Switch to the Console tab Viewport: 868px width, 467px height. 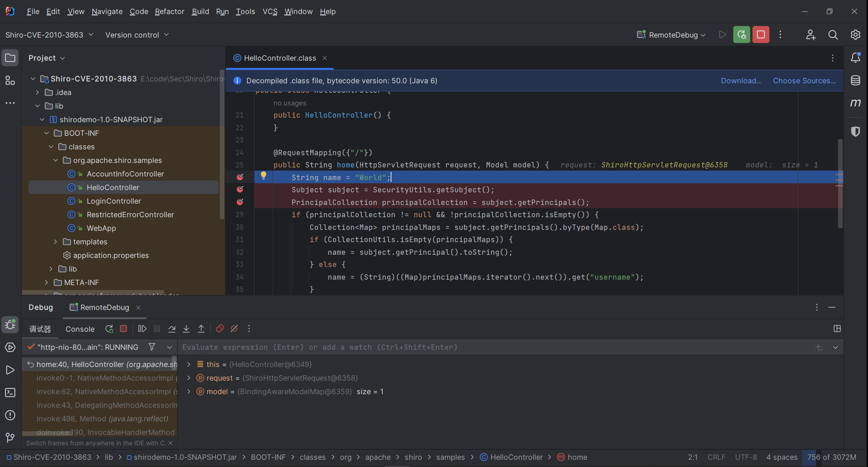[80, 329]
